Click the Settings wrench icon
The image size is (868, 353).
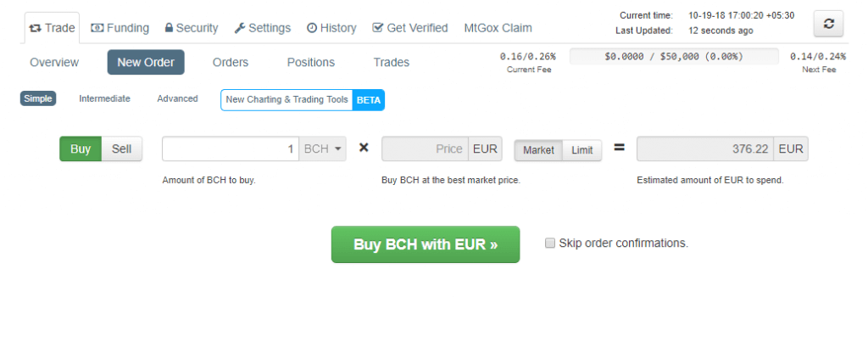(x=240, y=28)
